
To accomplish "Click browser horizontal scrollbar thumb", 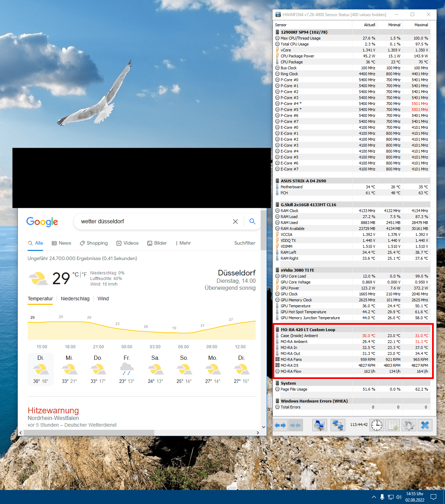I will [x=89, y=433].
